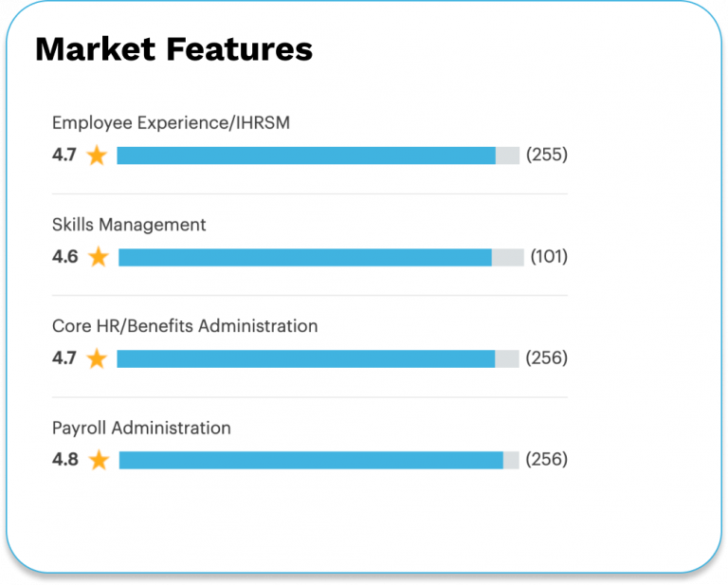This screenshot has height=585, width=728.
Task: Select the Core HR/Benefits Administration label
Action: [x=185, y=326]
